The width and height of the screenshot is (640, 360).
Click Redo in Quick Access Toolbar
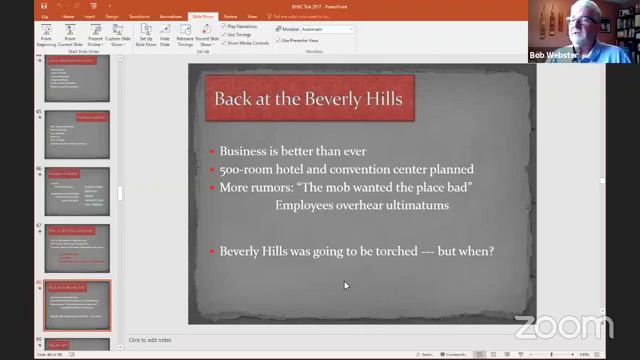[77, 6]
